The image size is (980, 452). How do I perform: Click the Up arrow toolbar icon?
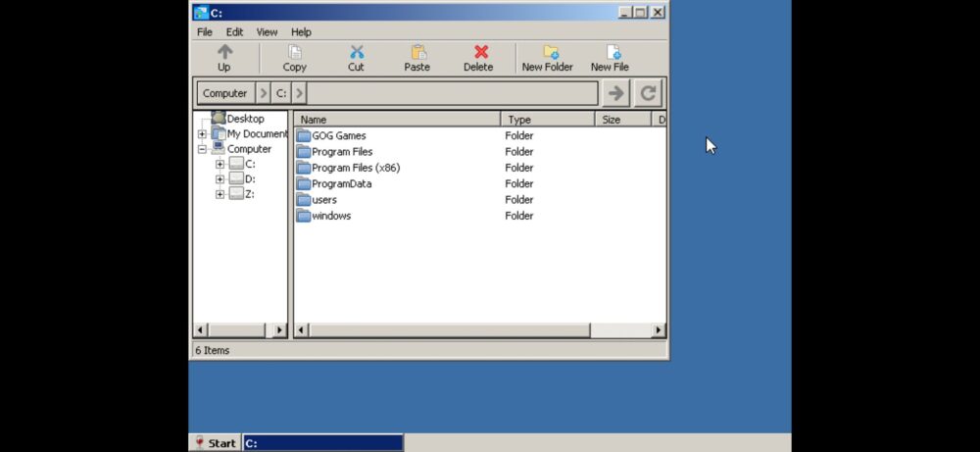click(224, 53)
